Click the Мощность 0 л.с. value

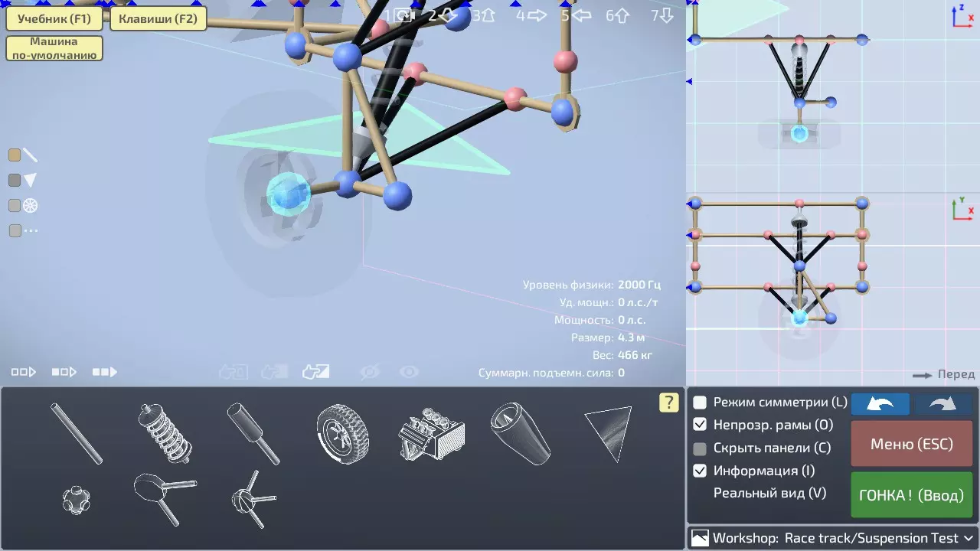click(x=632, y=320)
